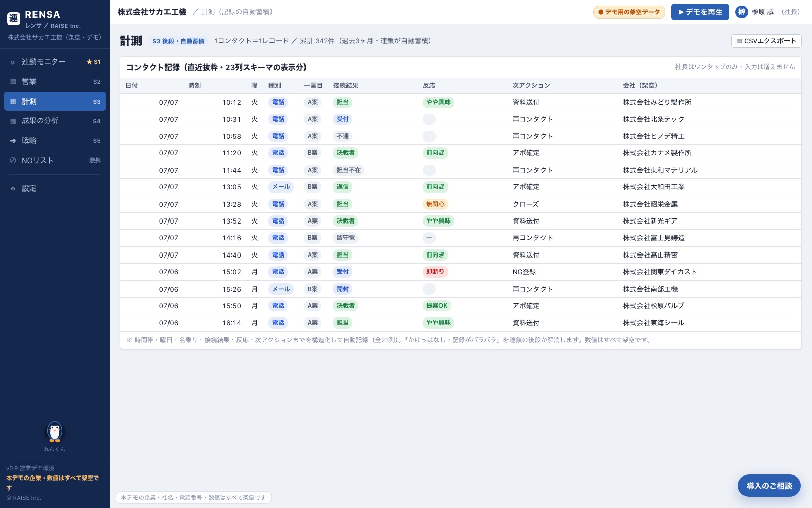
Task: Click メール tag in 15:26 row
Action: (281, 289)
